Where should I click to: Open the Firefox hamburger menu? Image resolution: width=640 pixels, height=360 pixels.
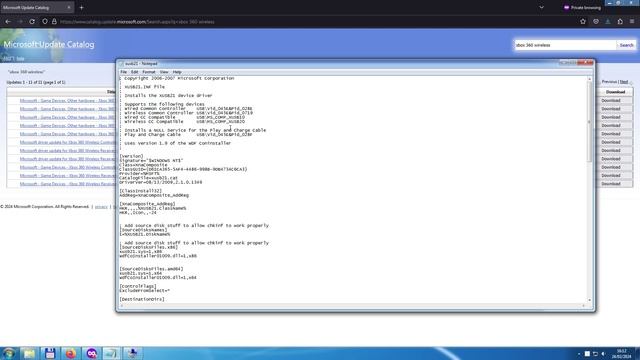point(632,22)
